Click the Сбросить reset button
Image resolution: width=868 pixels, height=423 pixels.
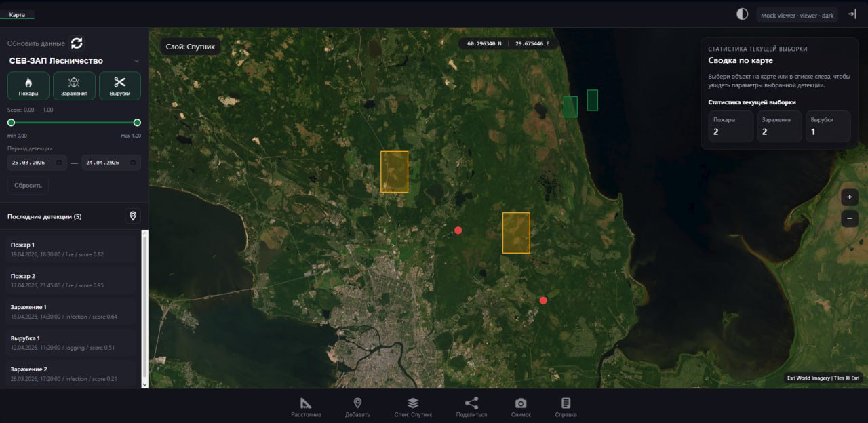(28, 186)
